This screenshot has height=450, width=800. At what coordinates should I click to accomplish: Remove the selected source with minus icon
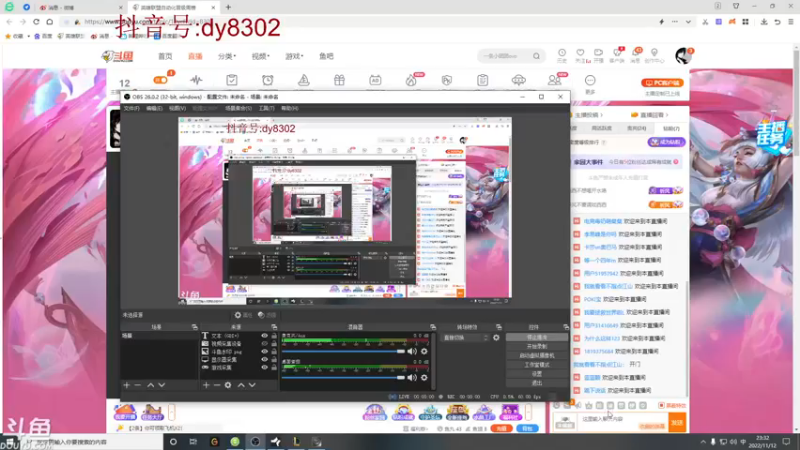pos(217,385)
